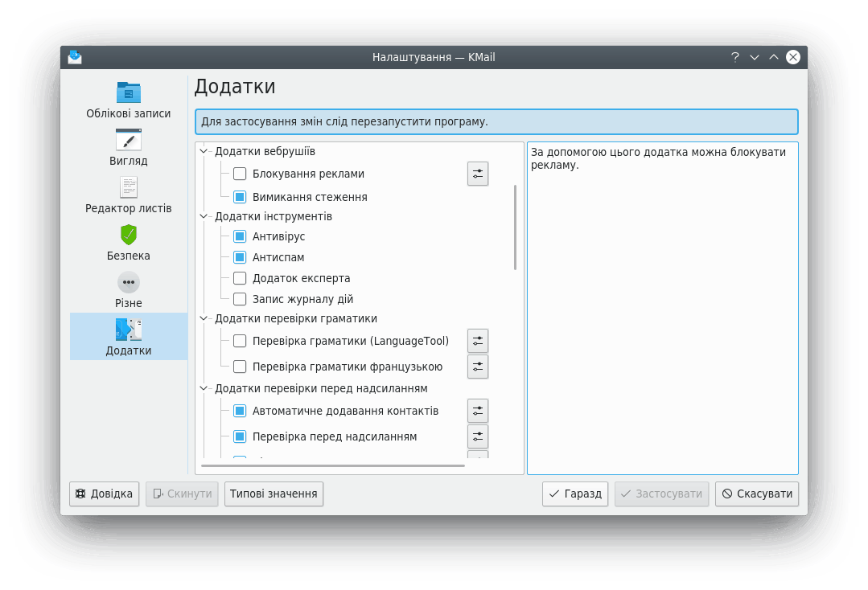868x590 pixels.
Task: Enable the Додаток експерта checkbox
Action: pyautogui.click(x=240, y=278)
